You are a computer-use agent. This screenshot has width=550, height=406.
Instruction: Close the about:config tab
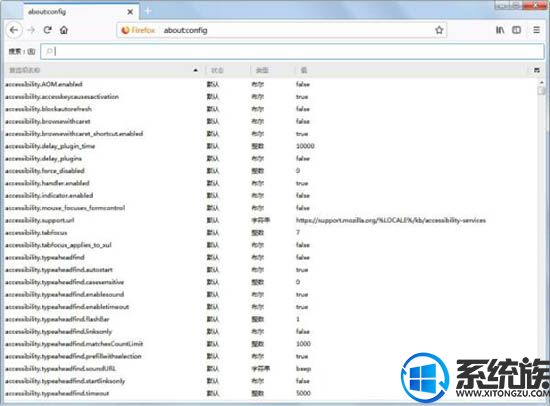tap(130, 12)
